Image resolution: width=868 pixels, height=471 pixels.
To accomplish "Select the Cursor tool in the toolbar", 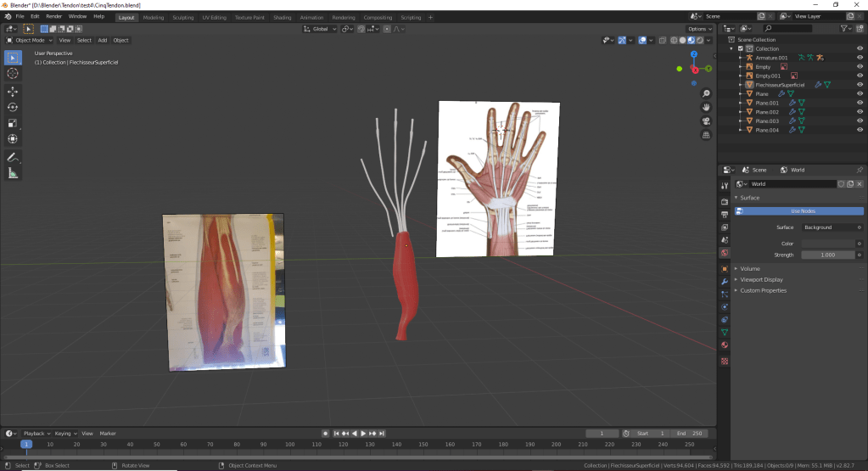I will (13, 74).
